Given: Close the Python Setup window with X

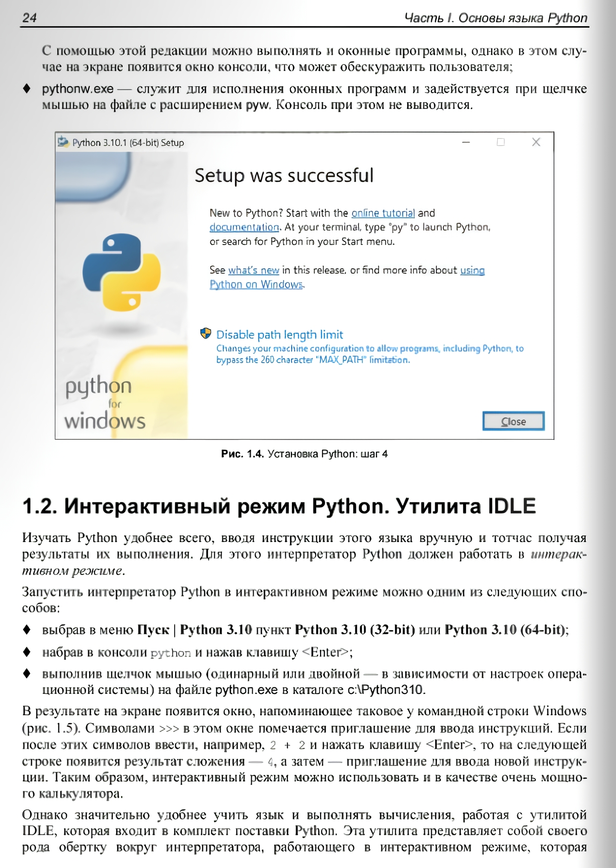Looking at the screenshot, I should [x=536, y=142].
